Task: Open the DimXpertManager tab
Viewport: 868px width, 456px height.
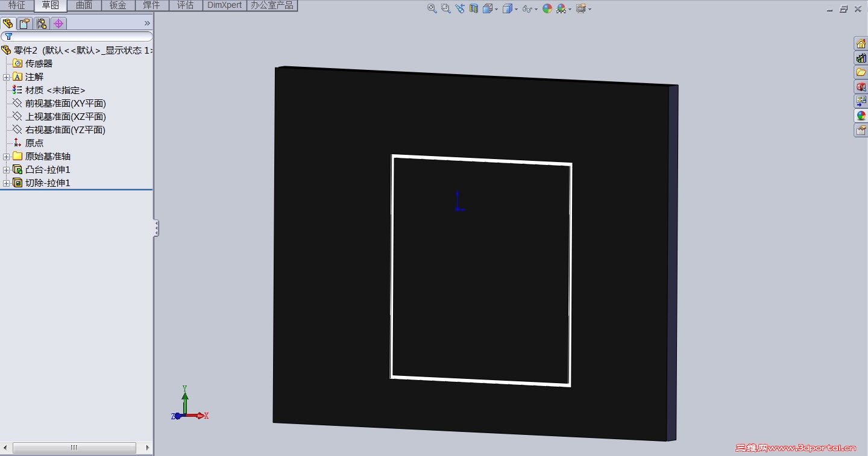Action: [58, 23]
